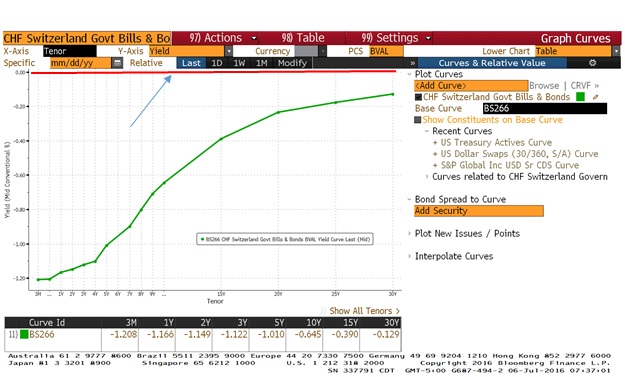The width and height of the screenshot is (625, 377).
Task: Click the Add Security button
Action: [x=479, y=211]
